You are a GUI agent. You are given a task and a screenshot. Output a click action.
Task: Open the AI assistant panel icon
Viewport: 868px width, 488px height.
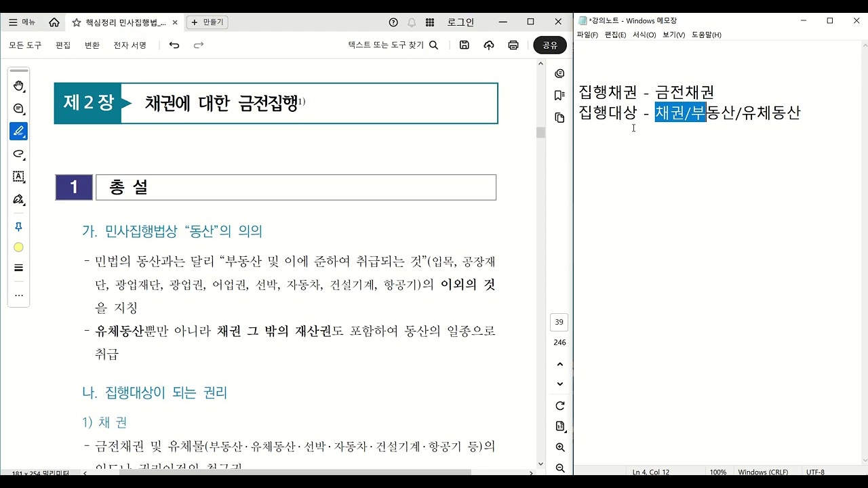point(559,74)
